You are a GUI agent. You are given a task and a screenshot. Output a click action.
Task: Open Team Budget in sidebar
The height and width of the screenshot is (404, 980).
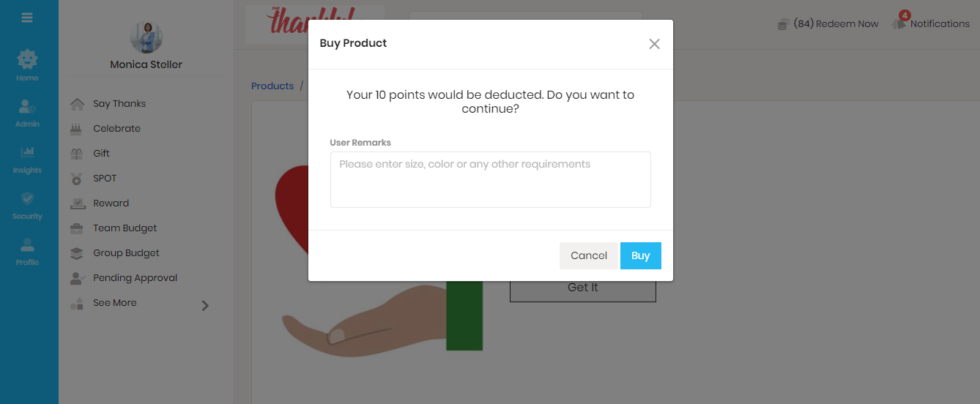coord(125,228)
